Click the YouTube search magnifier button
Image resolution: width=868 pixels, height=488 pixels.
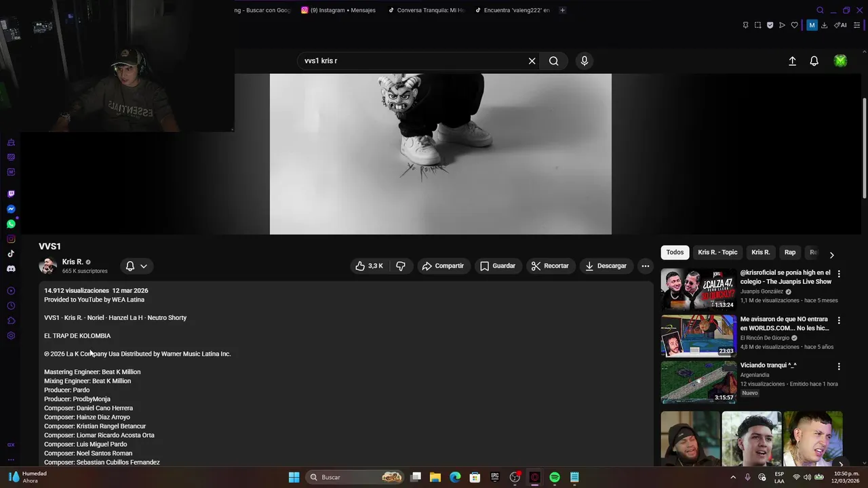coord(553,61)
